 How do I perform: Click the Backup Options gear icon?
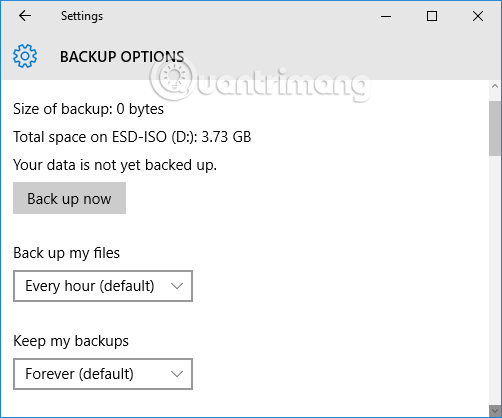pos(25,56)
